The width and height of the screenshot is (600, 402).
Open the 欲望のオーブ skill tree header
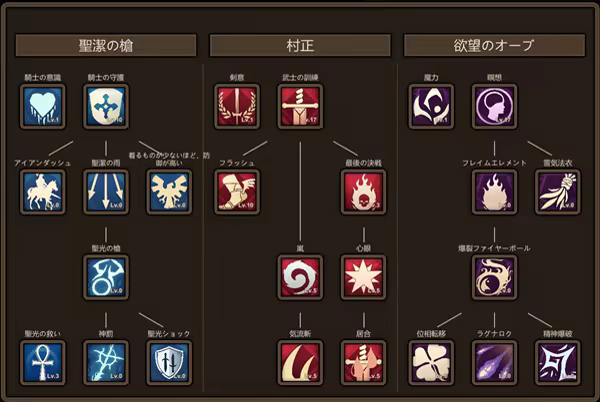(x=494, y=46)
